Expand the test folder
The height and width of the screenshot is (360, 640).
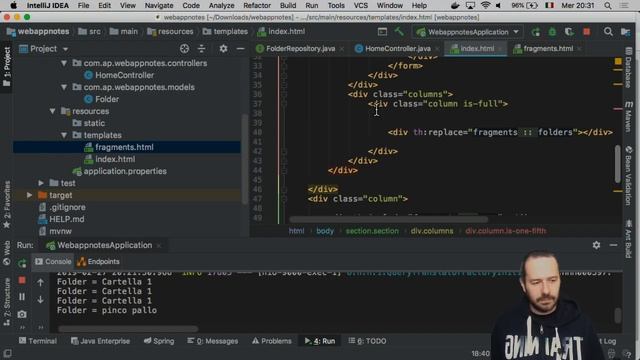pos(41,183)
